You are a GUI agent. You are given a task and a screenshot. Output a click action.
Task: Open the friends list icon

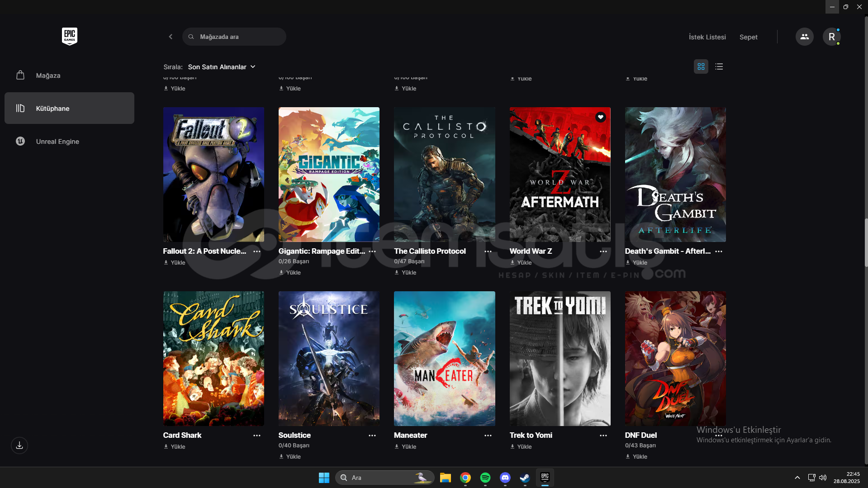click(x=804, y=37)
